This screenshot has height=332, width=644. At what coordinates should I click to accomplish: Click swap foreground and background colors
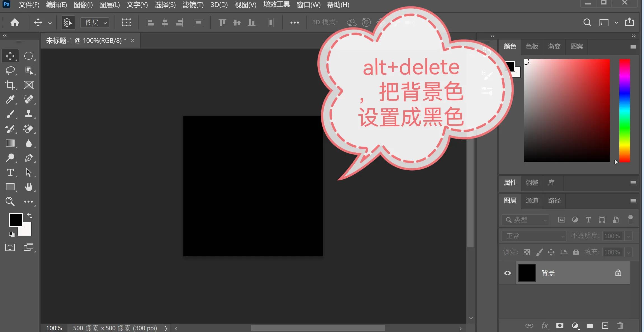[x=30, y=215]
